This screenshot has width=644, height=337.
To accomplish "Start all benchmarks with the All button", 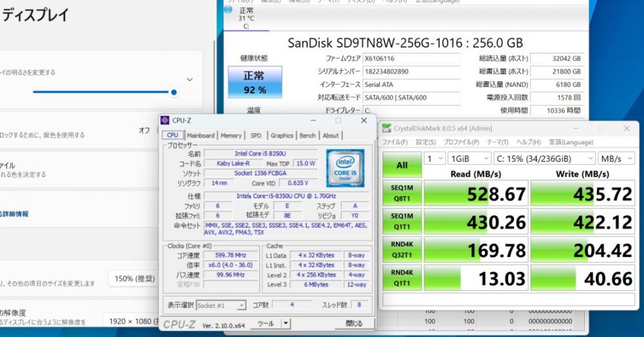I will (402, 165).
